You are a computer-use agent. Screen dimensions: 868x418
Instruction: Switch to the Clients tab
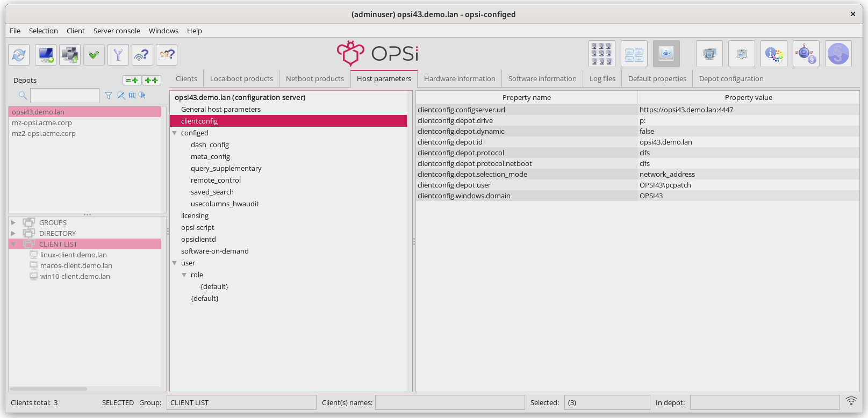coord(186,78)
